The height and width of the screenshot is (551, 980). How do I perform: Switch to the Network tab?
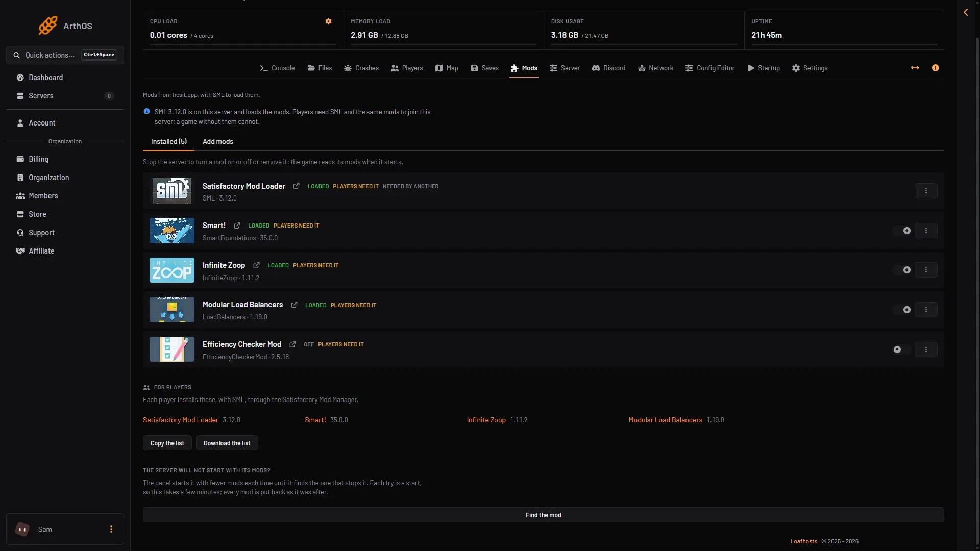655,68
